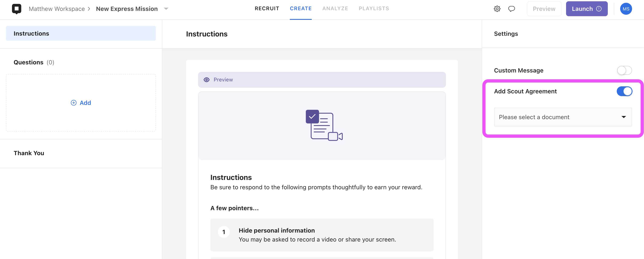Click Add to add a question
644x259 pixels.
pos(81,103)
